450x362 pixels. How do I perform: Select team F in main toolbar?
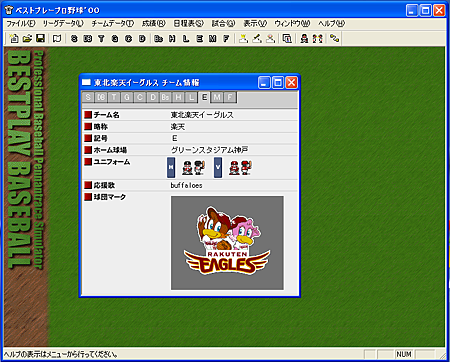(226, 39)
